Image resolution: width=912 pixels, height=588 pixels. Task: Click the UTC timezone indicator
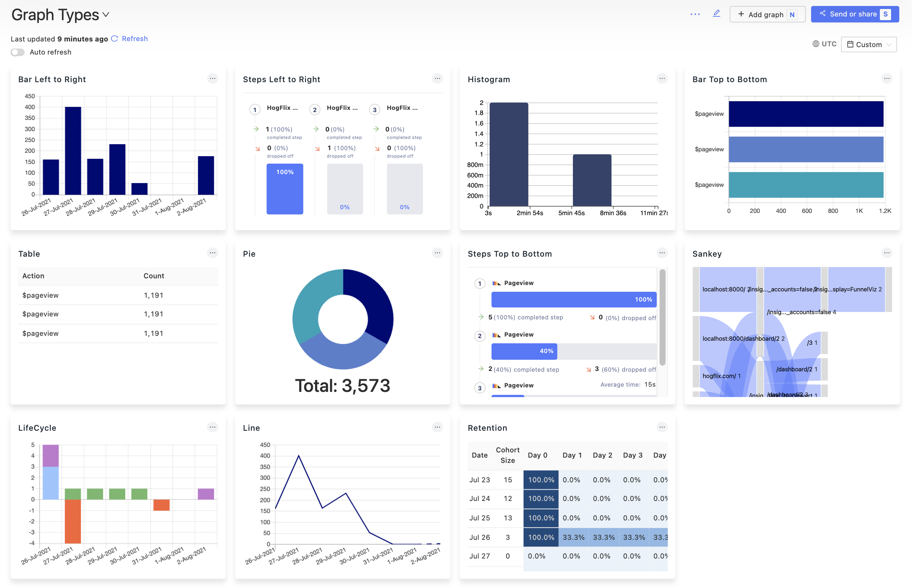pyautogui.click(x=824, y=44)
